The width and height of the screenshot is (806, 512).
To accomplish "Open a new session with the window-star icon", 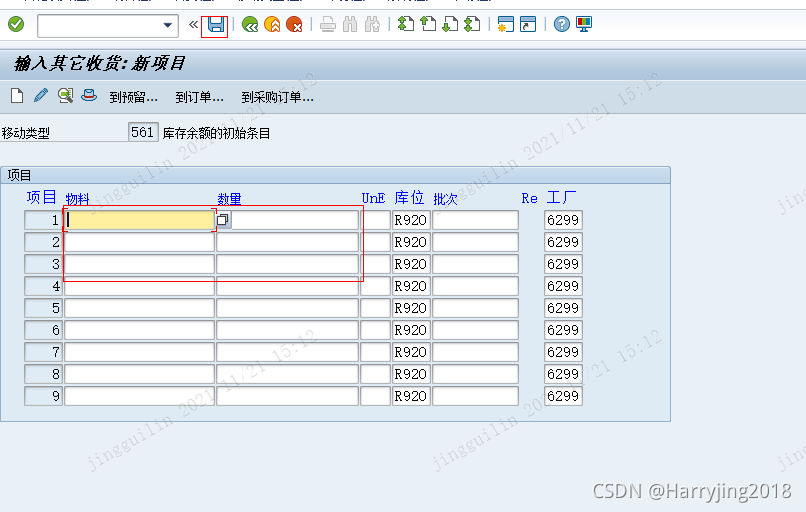I will 506,24.
